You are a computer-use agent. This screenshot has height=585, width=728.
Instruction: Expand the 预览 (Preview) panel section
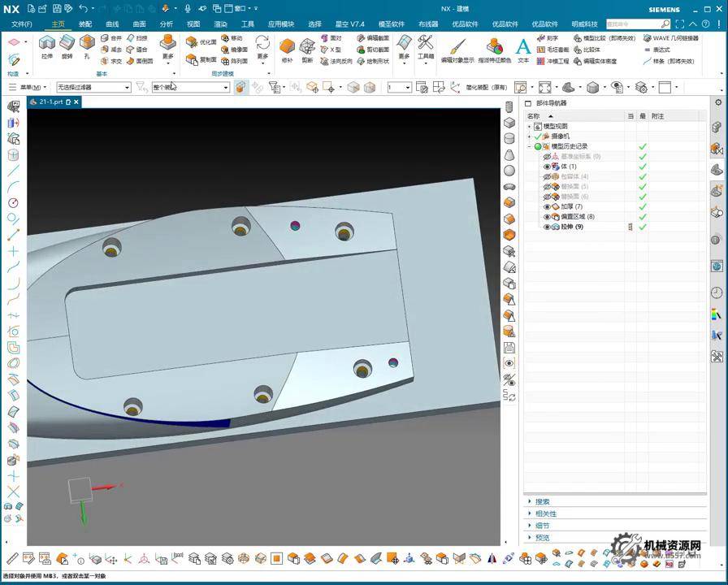pos(542,537)
